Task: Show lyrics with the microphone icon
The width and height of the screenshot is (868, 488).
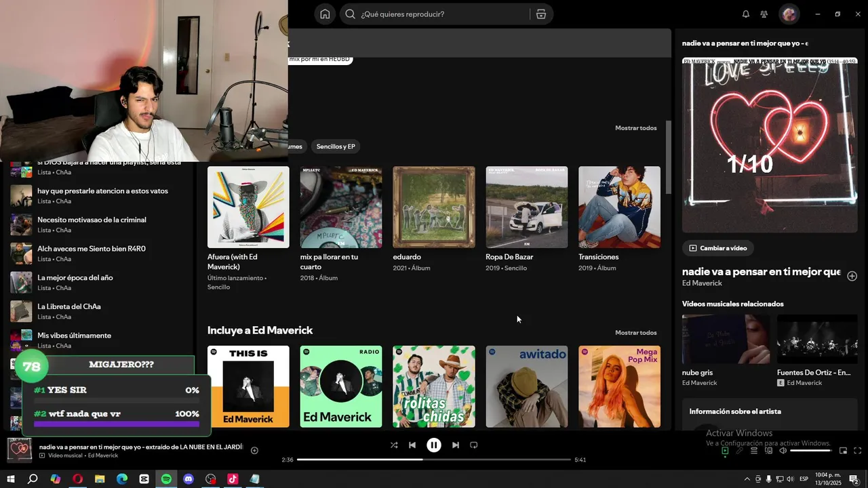Action: tap(739, 451)
